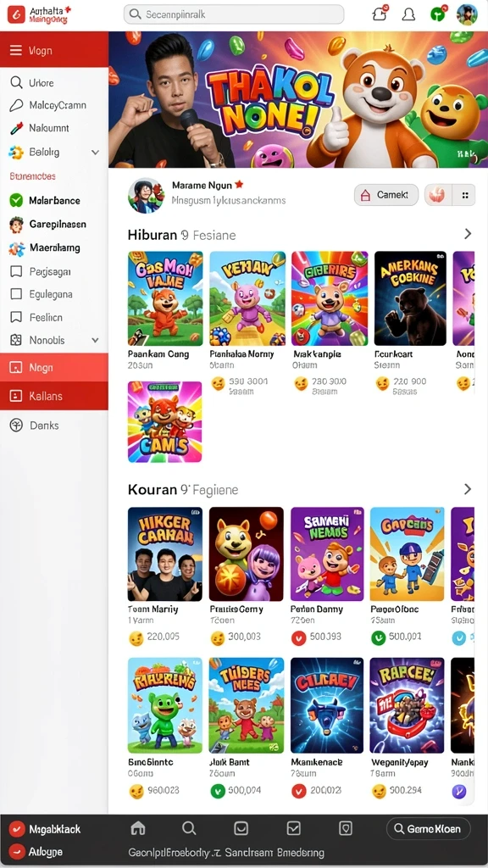488x868 pixels.
Task: Open the Binc Slantc game thumbnail
Action: (x=165, y=705)
